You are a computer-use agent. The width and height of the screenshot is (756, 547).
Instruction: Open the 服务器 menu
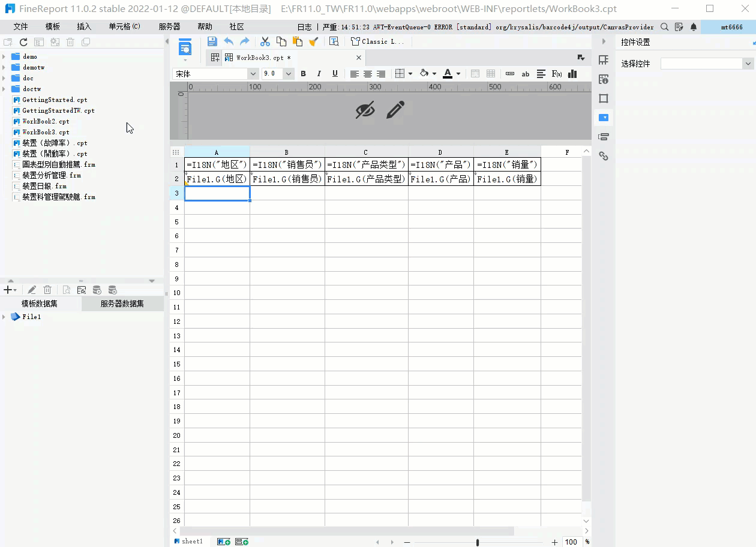pos(169,27)
